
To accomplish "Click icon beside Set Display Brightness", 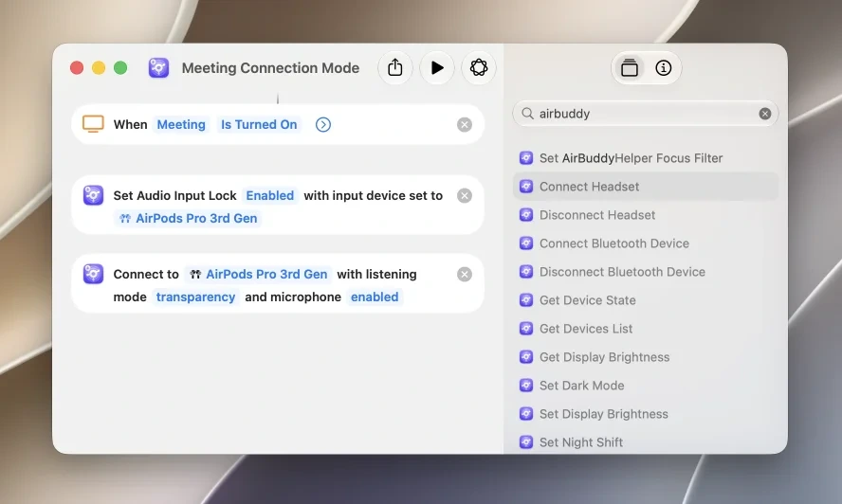I will (526, 414).
